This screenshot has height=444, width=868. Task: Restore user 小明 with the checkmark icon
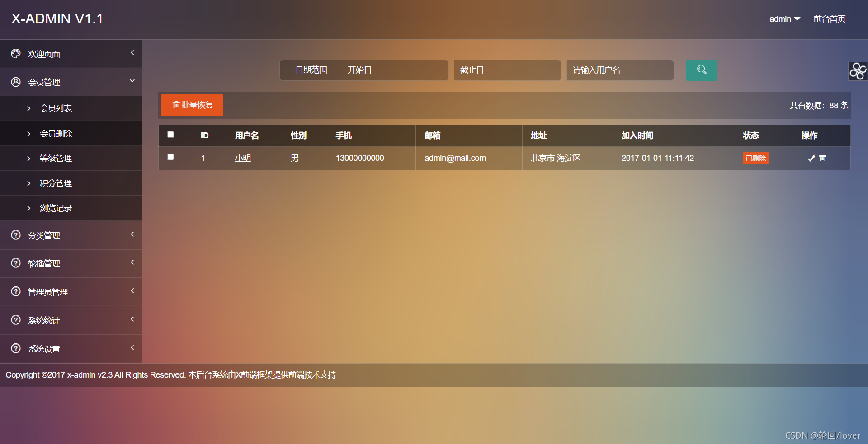[811, 158]
